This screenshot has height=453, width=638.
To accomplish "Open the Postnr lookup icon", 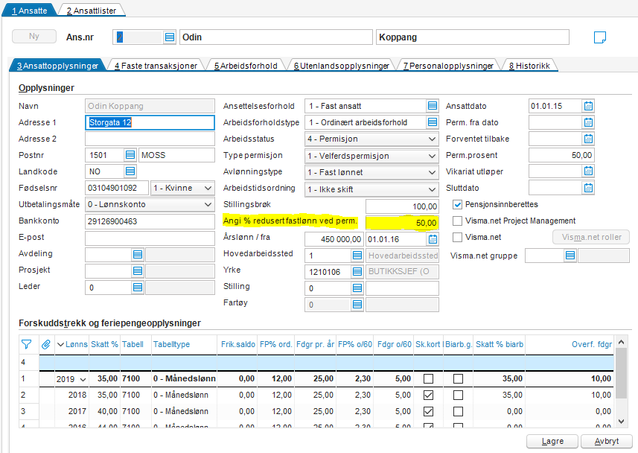I will coord(130,155).
